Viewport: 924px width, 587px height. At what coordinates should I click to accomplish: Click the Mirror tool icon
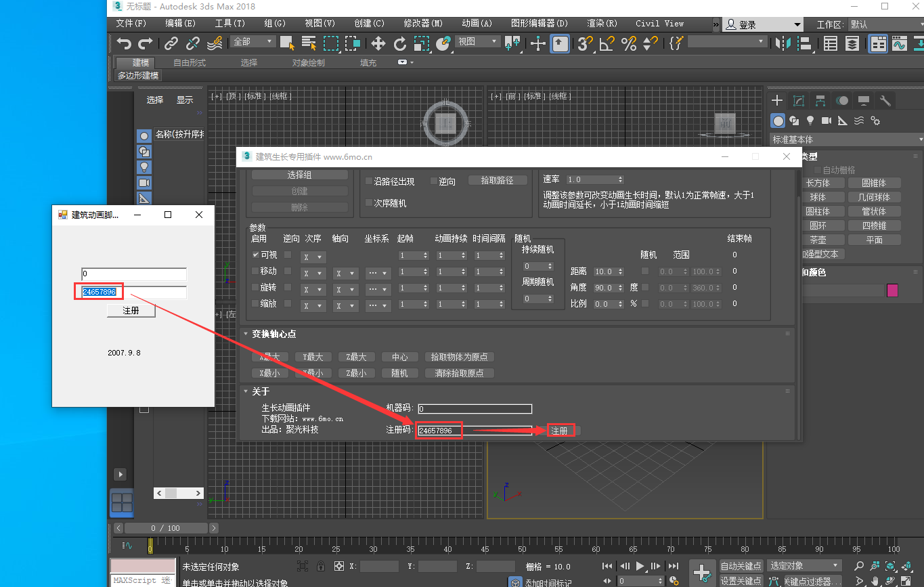tap(783, 43)
